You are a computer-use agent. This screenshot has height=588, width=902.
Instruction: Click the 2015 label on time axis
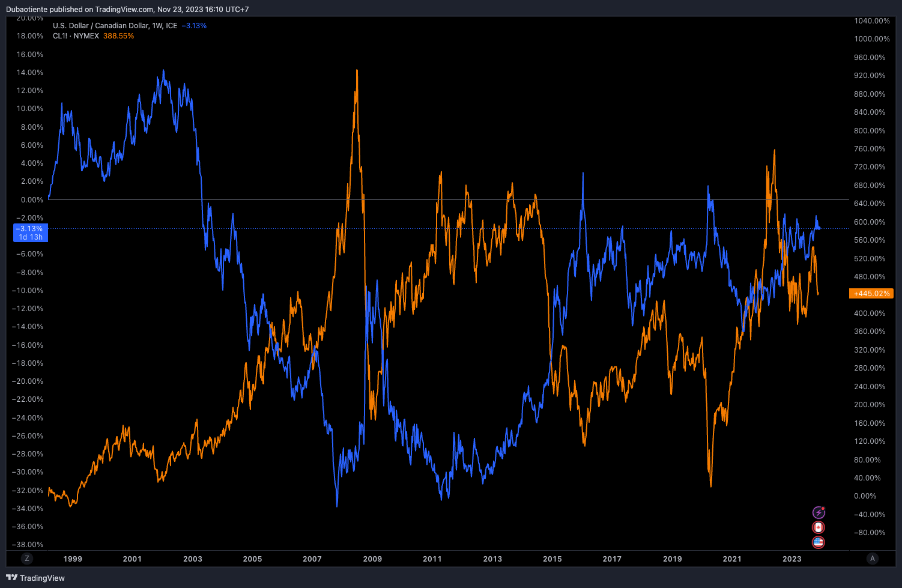pyautogui.click(x=552, y=559)
